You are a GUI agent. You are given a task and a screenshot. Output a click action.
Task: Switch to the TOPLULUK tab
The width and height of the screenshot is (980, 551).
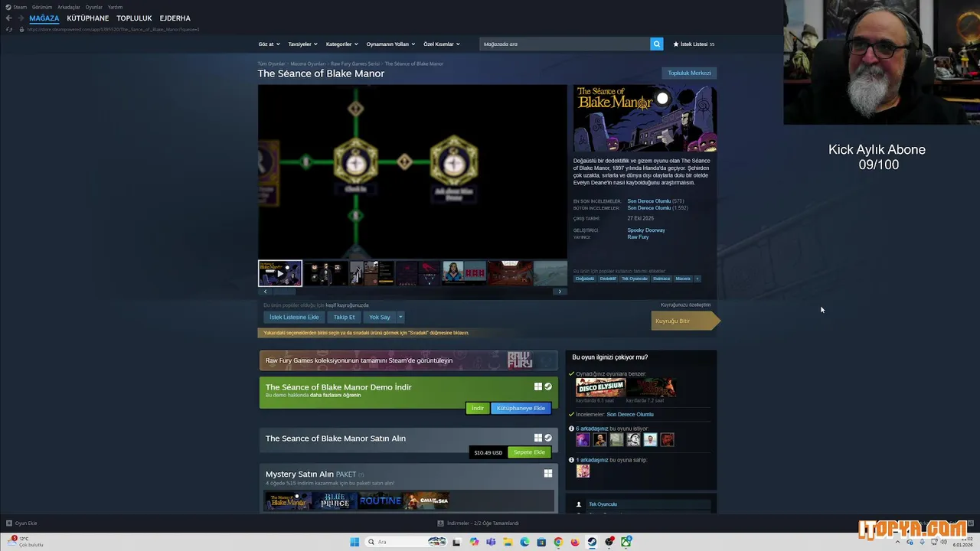(134, 18)
